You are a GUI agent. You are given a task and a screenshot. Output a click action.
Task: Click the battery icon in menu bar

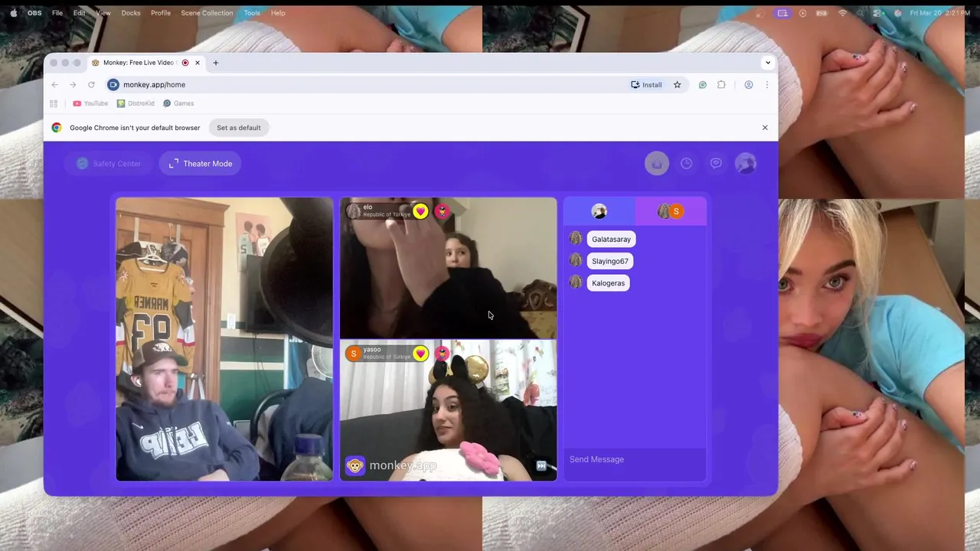point(822,13)
